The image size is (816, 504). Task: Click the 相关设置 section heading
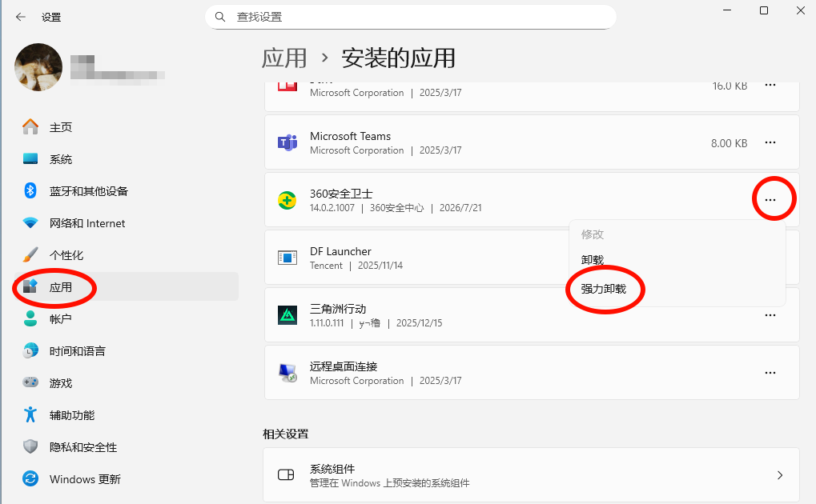(x=286, y=434)
